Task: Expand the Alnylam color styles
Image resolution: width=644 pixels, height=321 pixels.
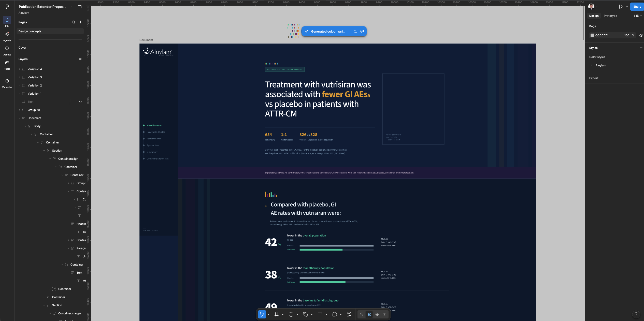Action: click(x=592, y=65)
